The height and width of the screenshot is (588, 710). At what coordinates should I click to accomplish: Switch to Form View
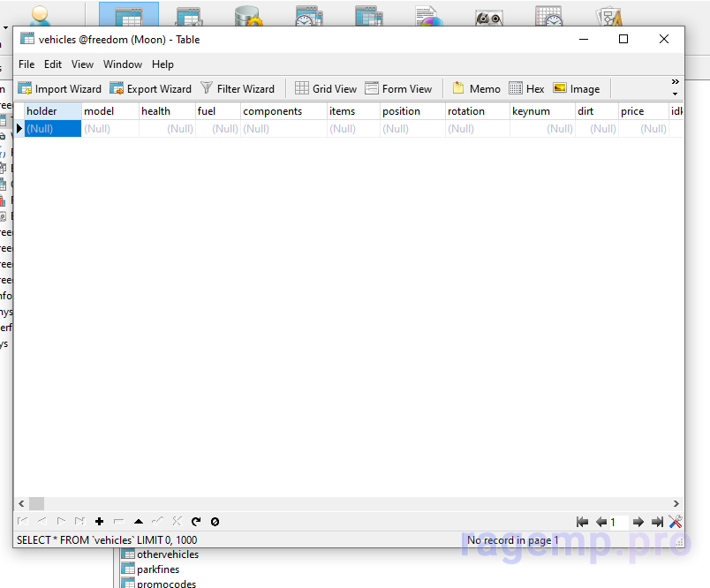tap(398, 88)
